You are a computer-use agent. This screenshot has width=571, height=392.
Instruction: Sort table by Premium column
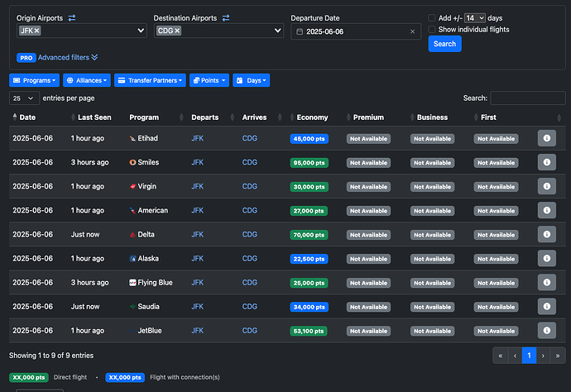tap(368, 117)
